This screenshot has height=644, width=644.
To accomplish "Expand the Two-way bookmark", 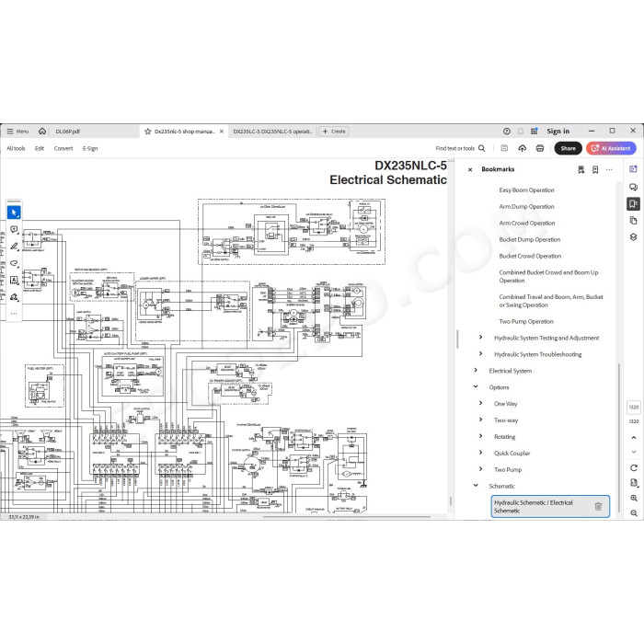I will click(480, 420).
